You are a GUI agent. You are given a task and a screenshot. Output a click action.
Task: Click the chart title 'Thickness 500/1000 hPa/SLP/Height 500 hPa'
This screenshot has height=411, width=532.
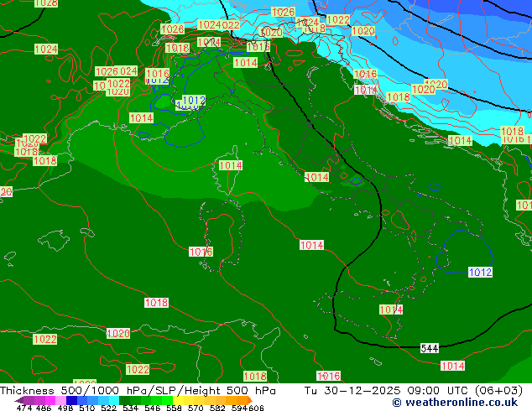tap(138, 391)
